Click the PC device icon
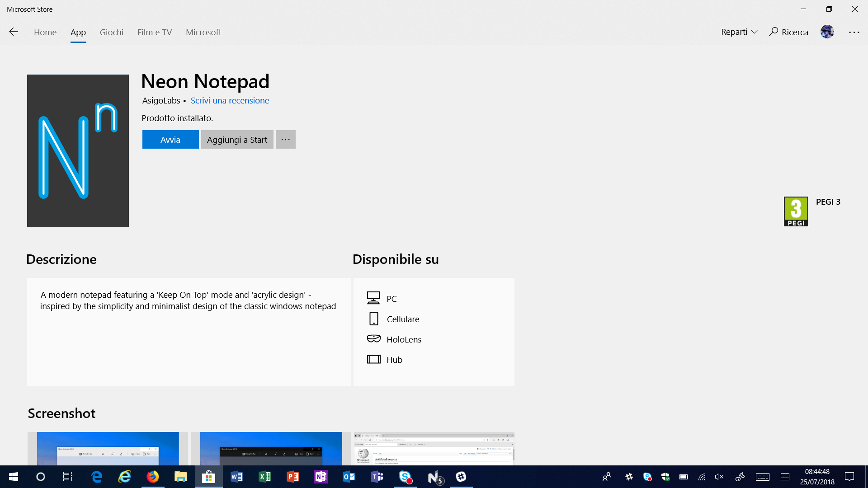This screenshot has width=868, height=488. click(373, 298)
